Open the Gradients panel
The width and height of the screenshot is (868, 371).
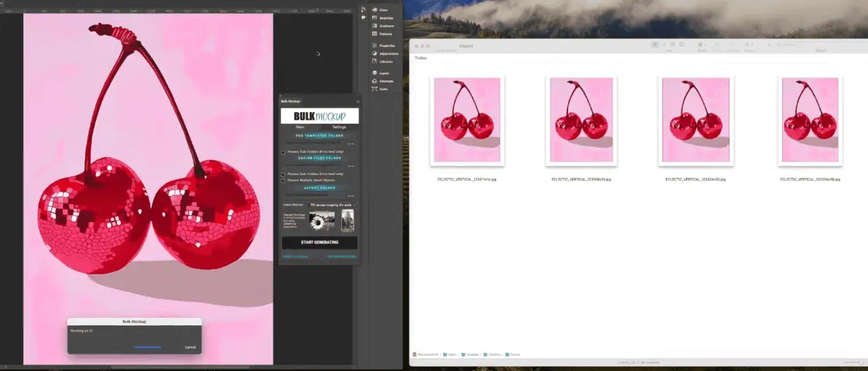click(x=386, y=25)
